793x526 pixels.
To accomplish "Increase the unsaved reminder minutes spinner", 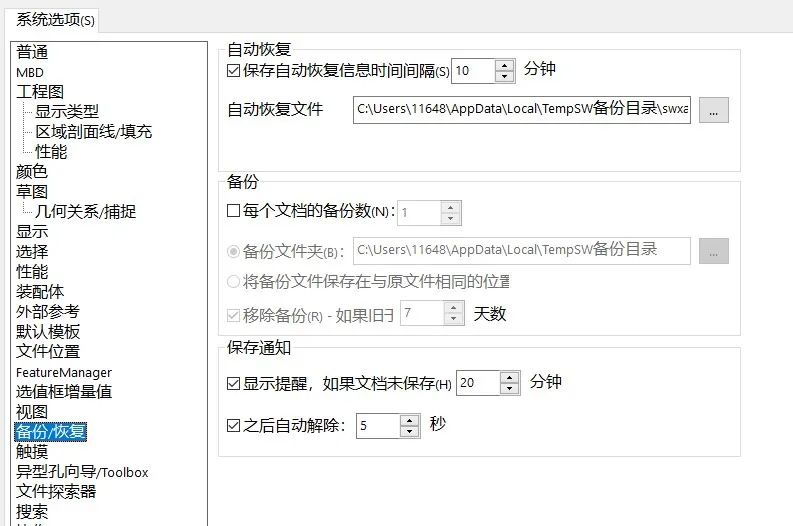I will coord(510,377).
